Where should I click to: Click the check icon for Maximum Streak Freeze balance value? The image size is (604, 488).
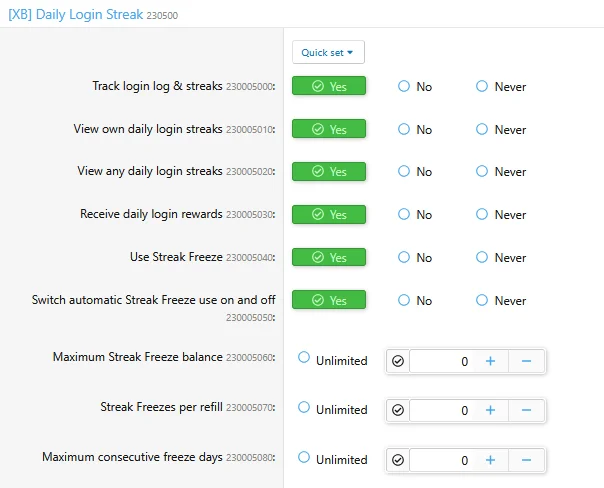398,361
